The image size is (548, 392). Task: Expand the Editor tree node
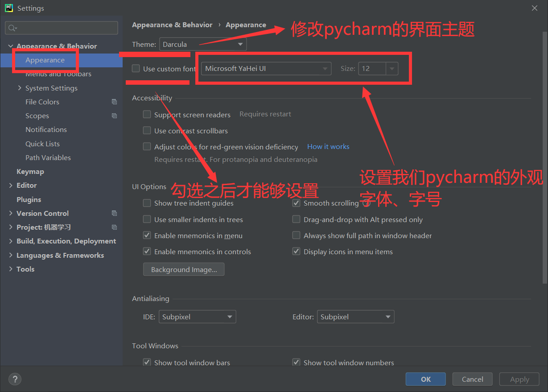[x=11, y=185]
